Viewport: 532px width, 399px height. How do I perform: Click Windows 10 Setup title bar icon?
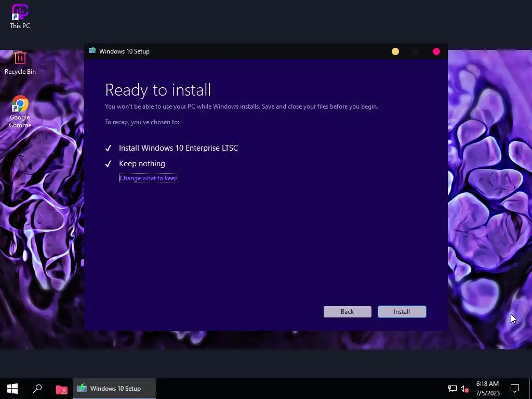pyautogui.click(x=92, y=51)
